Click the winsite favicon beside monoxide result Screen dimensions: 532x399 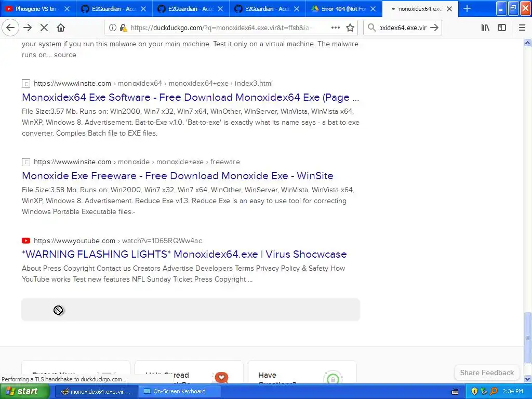coord(26,162)
